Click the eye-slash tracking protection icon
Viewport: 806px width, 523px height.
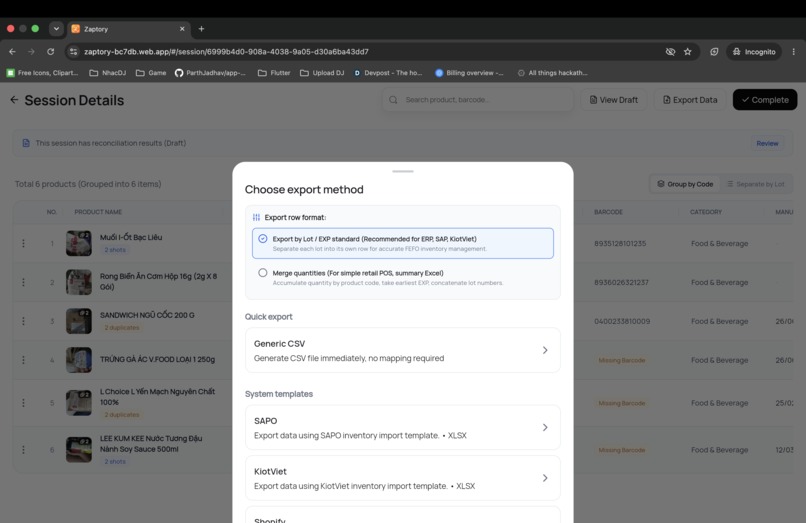pyautogui.click(x=670, y=51)
